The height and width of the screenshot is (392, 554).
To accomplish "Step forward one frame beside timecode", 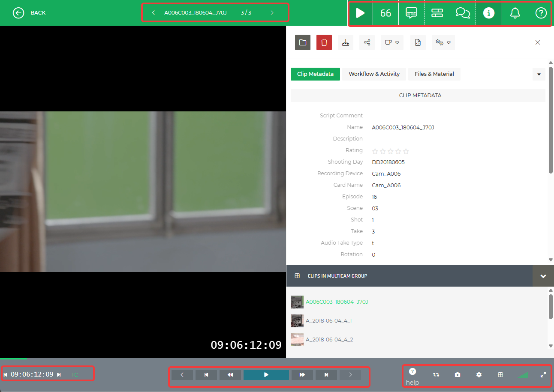I will point(59,374).
